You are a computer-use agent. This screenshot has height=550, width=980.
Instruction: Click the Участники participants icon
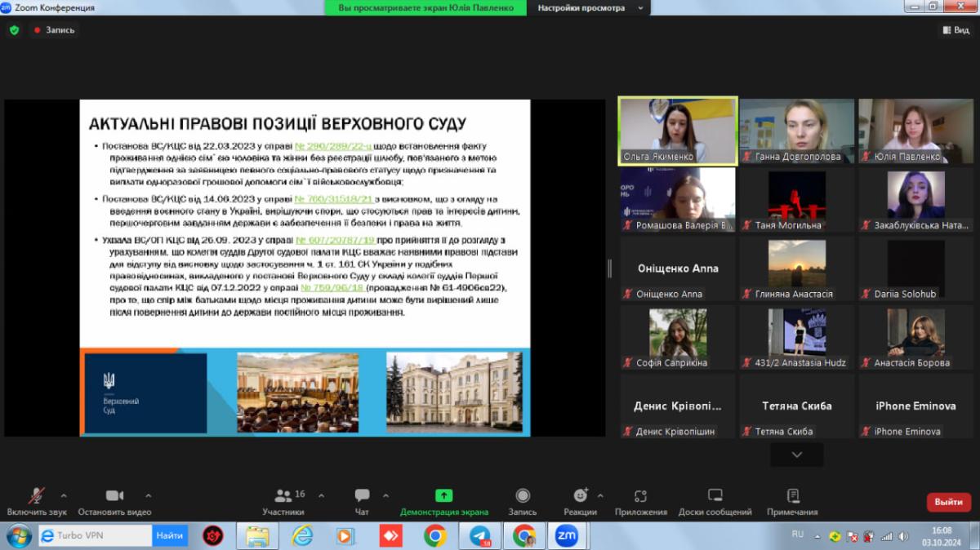click(x=283, y=495)
